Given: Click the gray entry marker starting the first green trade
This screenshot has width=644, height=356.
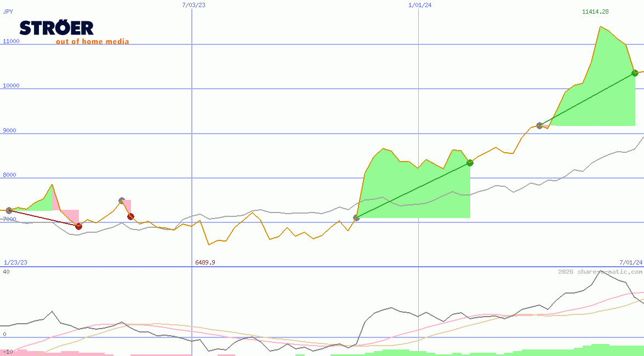Looking at the screenshot, I should point(357,218).
